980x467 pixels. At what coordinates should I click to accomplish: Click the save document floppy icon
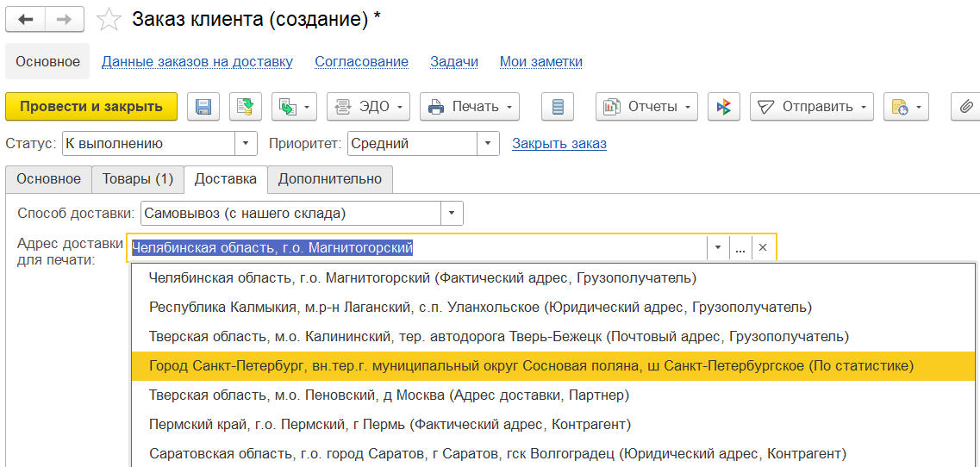click(x=204, y=107)
